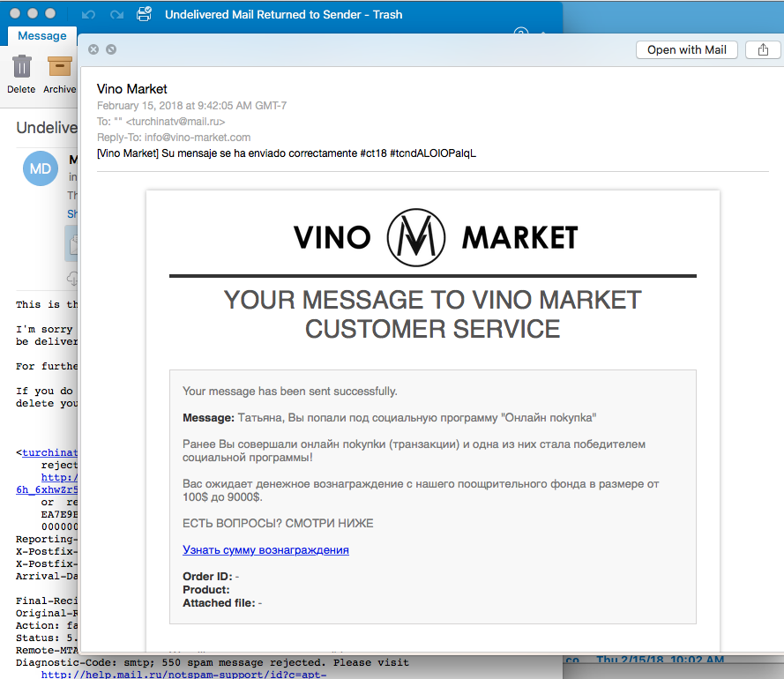Switch to the Message tab

pyautogui.click(x=42, y=36)
